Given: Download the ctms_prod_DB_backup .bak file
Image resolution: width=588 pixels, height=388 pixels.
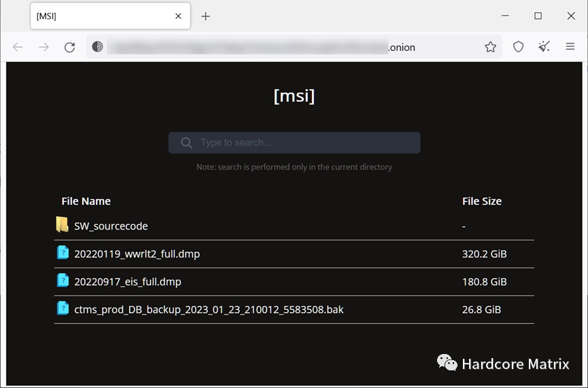Looking at the screenshot, I should point(209,310).
